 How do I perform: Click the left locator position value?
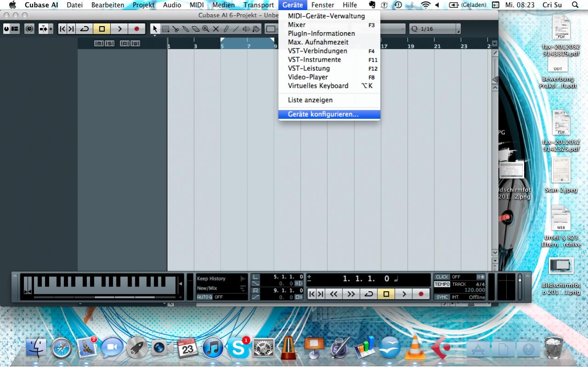(x=288, y=277)
